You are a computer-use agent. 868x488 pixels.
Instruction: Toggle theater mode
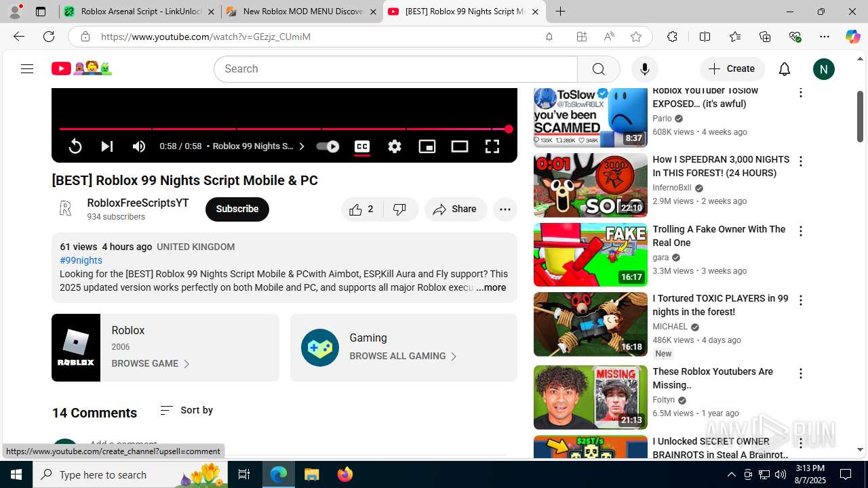[460, 146]
